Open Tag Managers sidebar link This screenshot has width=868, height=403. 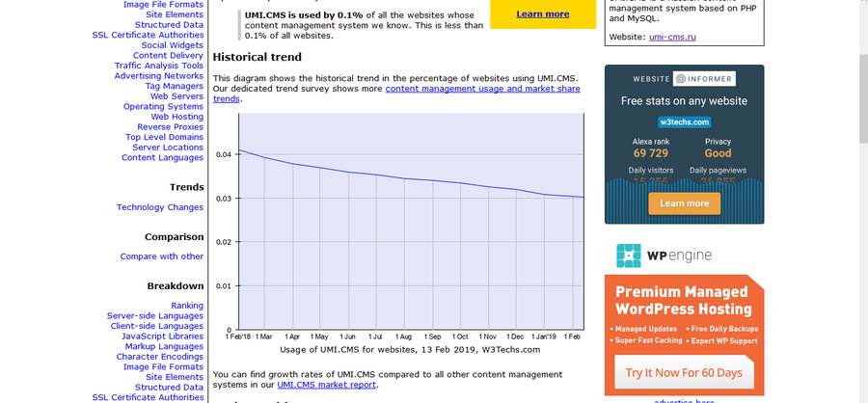point(175,86)
